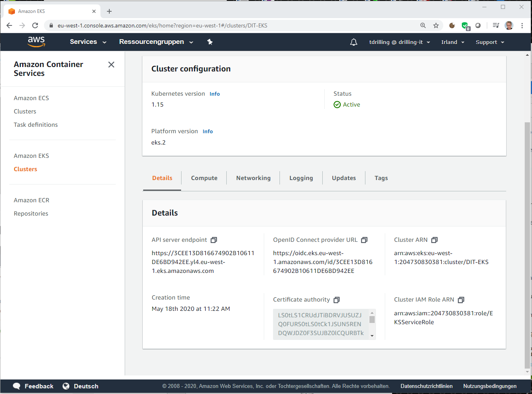View site info via the padlock icon
532x394 pixels.
[x=51, y=25]
